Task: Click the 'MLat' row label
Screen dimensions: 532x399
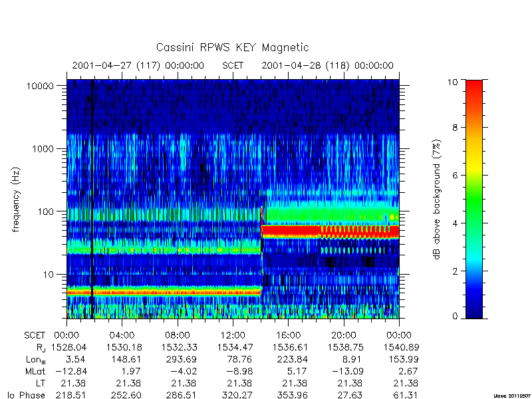Action: point(35,371)
